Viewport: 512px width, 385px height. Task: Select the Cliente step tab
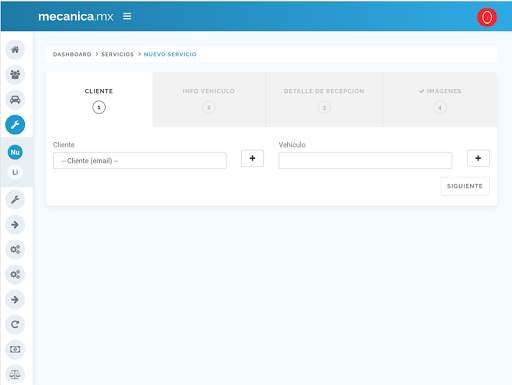99,99
